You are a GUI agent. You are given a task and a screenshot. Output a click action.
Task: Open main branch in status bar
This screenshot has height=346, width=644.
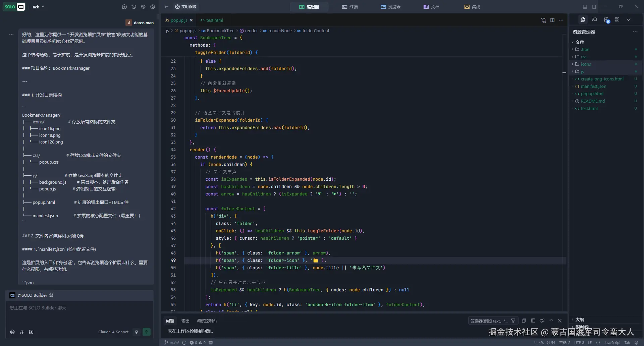coord(172,343)
